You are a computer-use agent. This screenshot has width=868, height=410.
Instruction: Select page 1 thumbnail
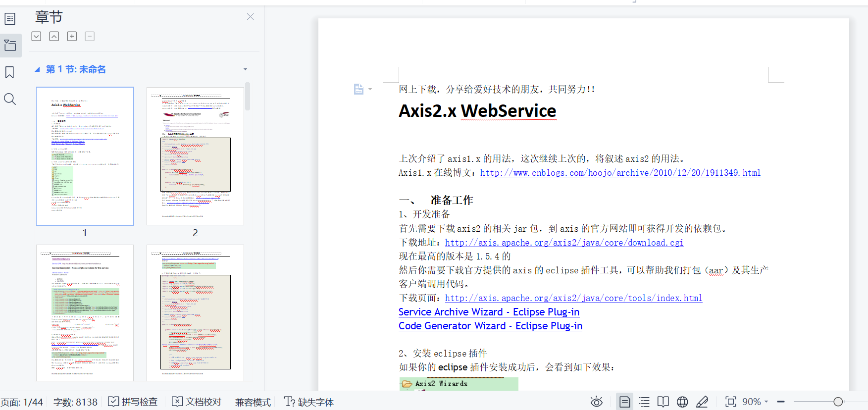(x=85, y=156)
